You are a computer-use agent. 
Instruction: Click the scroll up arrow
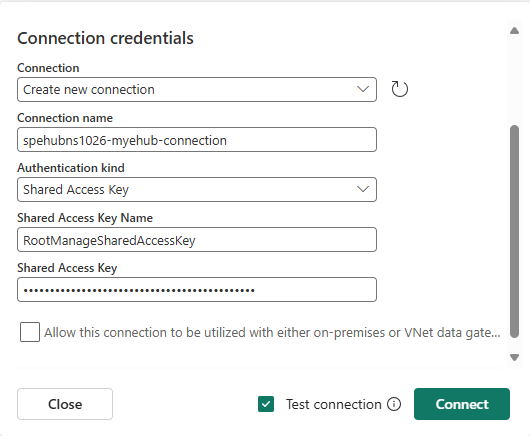(x=514, y=31)
